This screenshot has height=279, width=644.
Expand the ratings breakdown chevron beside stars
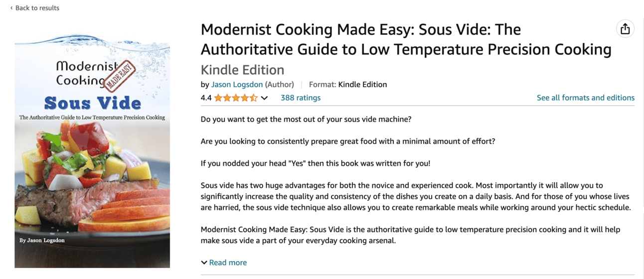tap(264, 98)
